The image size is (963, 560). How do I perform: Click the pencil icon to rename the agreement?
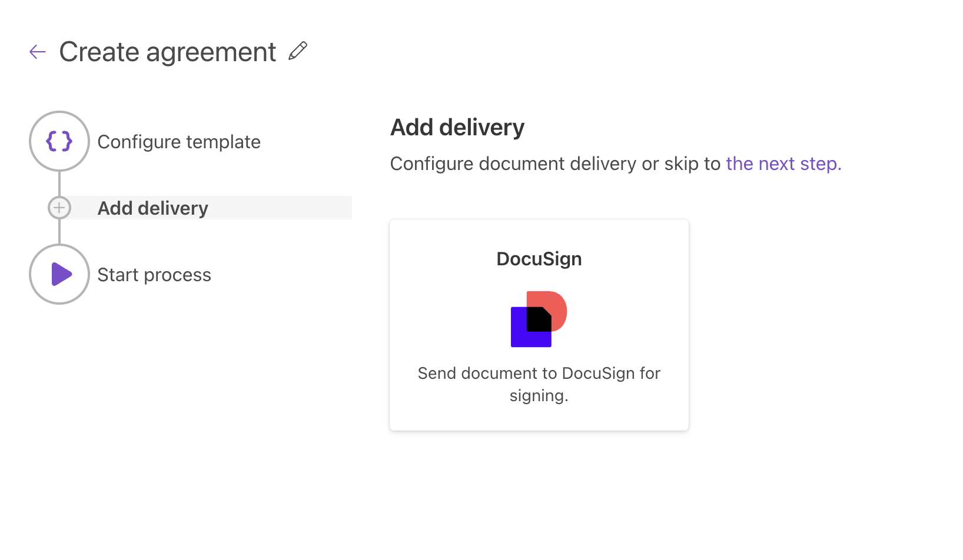[x=297, y=51]
